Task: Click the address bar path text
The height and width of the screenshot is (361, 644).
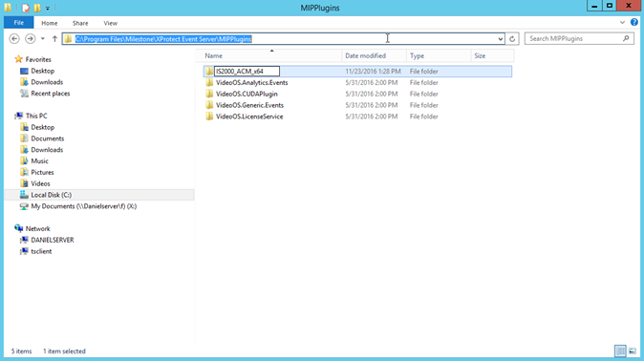Action: point(163,39)
